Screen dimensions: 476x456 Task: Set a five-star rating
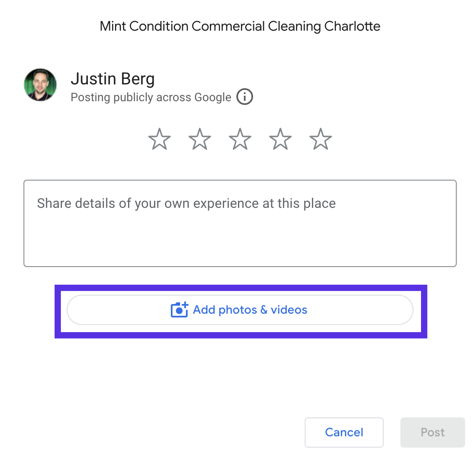pos(321,139)
